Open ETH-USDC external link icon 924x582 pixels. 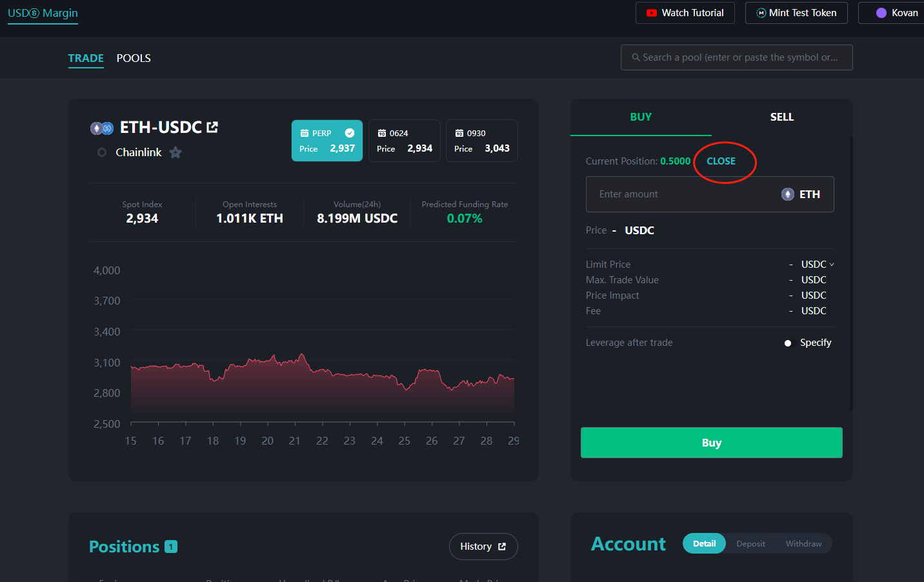[x=212, y=127]
